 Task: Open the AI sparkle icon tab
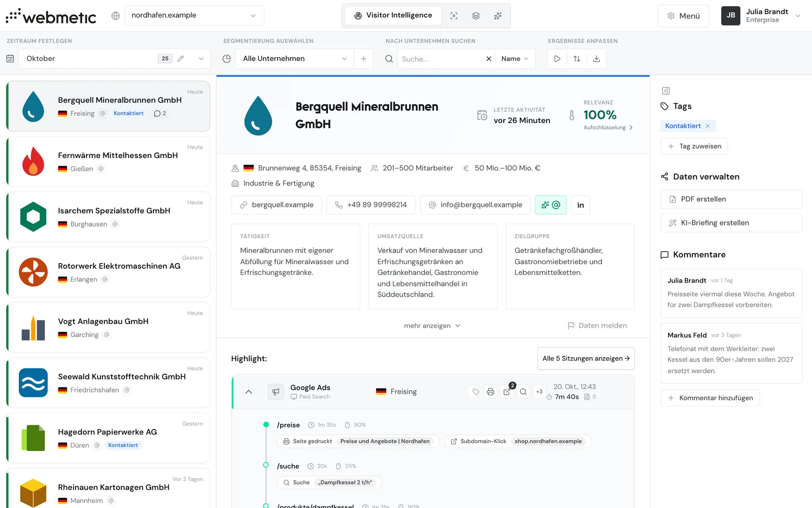tap(498, 16)
